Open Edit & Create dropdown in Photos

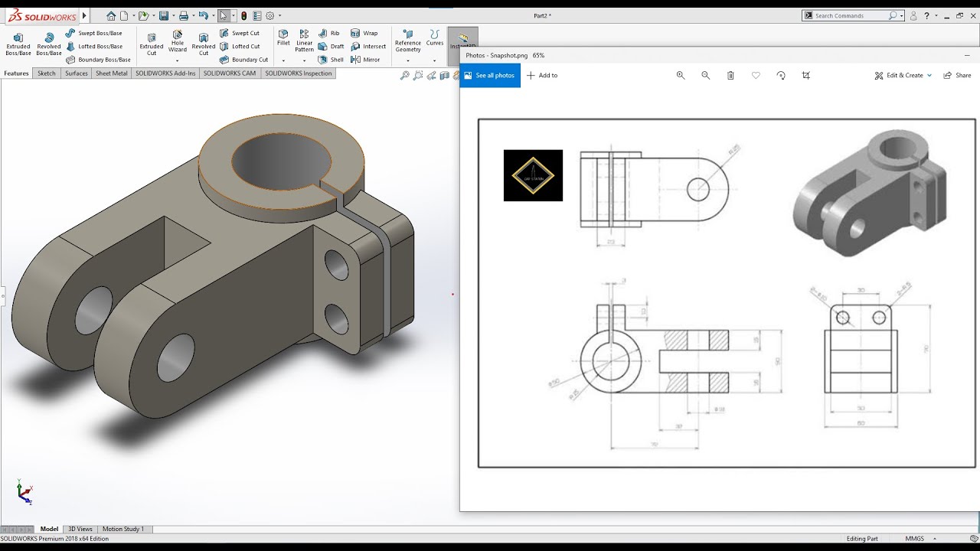click(x=903, y=76)
